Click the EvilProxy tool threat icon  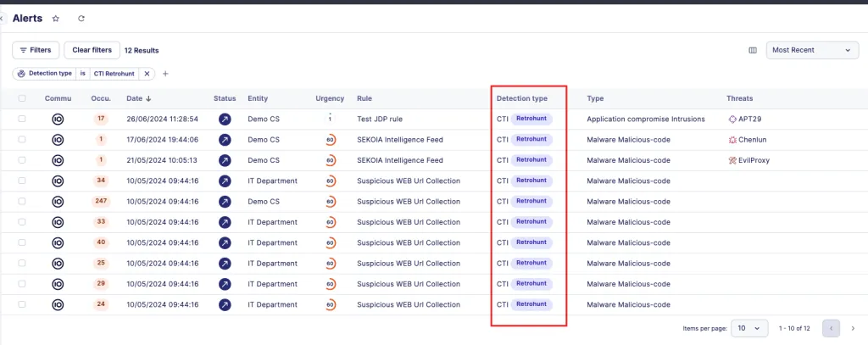[x=733, y=160]
